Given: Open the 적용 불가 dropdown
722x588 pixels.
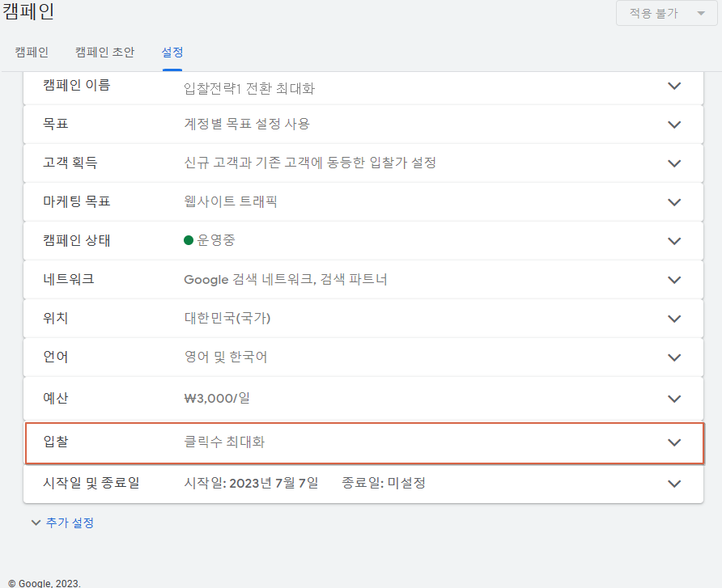Looking at the screenshot, I should click(666, 14).
